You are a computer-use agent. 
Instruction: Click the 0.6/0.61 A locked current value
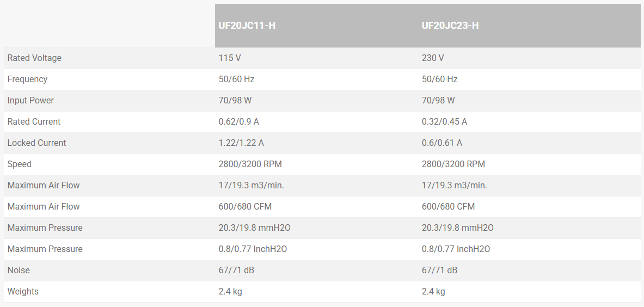tap(442, 143)
